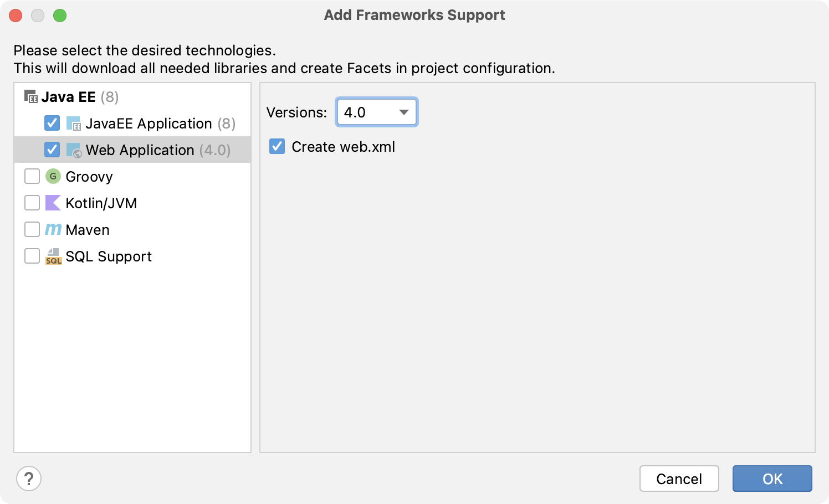829x504 pixels.
Task: Open the Versions dropdown showing 4.0
Action: point(377,112)
